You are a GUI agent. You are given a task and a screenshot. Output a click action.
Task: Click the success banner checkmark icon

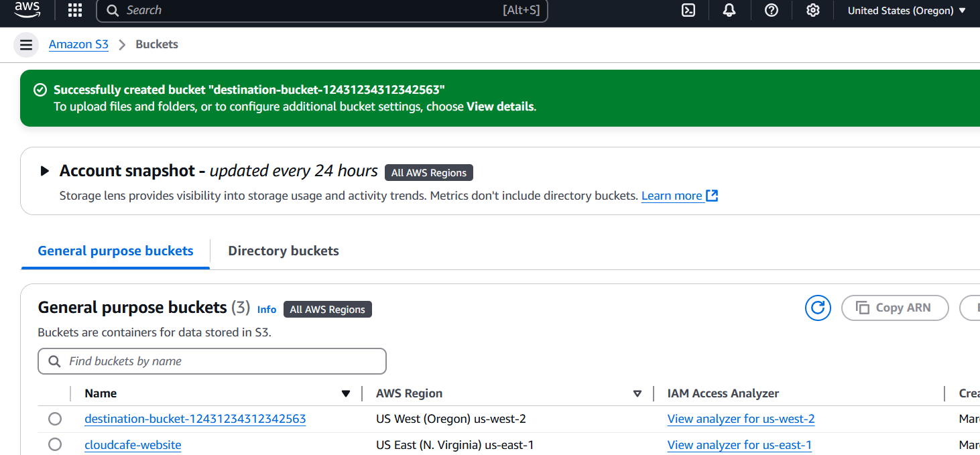pos(40,90)
